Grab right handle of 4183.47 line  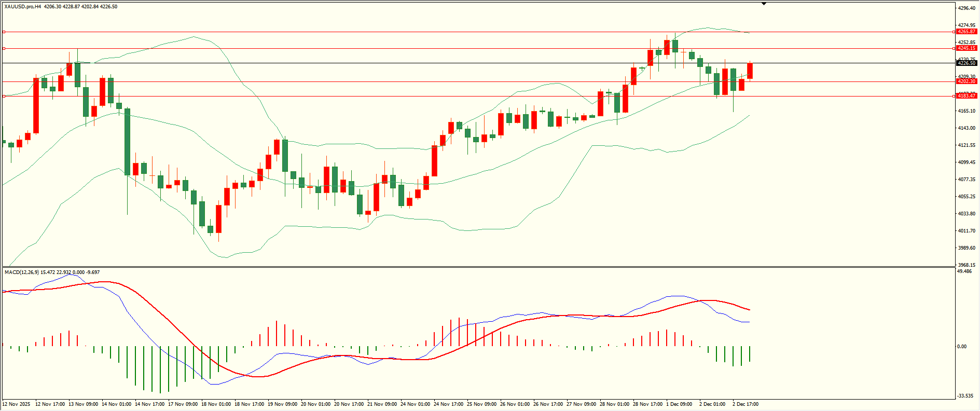(x=954, y=96)
